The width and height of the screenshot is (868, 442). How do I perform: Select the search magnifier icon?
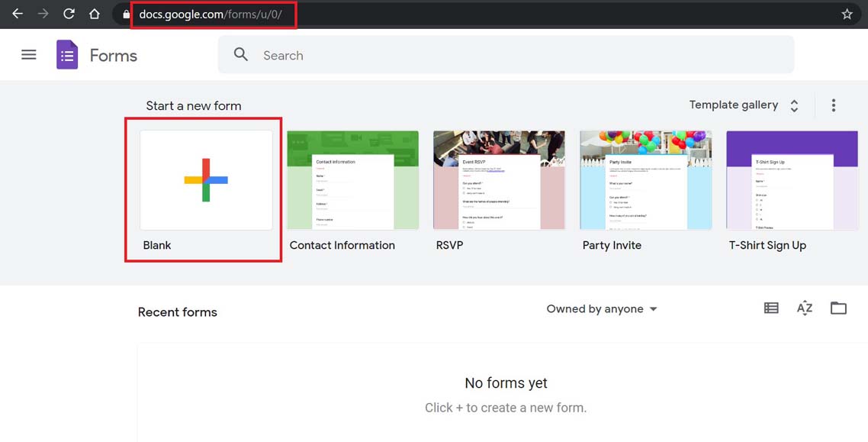tap(240, 55)
